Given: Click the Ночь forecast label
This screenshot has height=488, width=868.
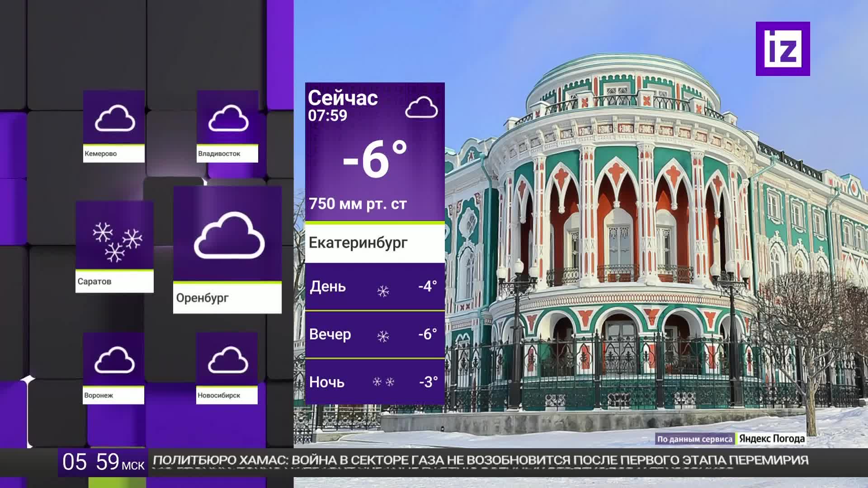Looking at the screenshot, I should tap(327, 382).
